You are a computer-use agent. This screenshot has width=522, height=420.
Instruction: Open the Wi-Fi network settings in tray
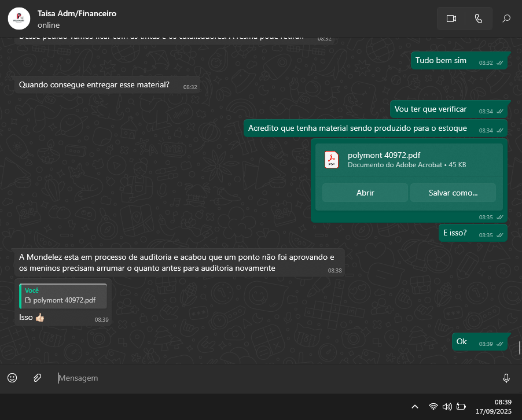(433, 407)
